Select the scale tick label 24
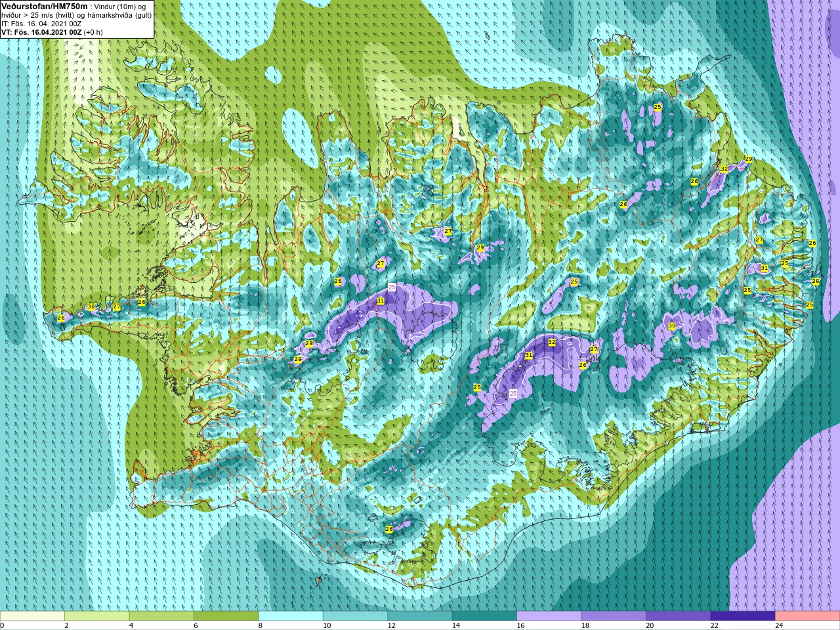 click(x=780, y=625)
